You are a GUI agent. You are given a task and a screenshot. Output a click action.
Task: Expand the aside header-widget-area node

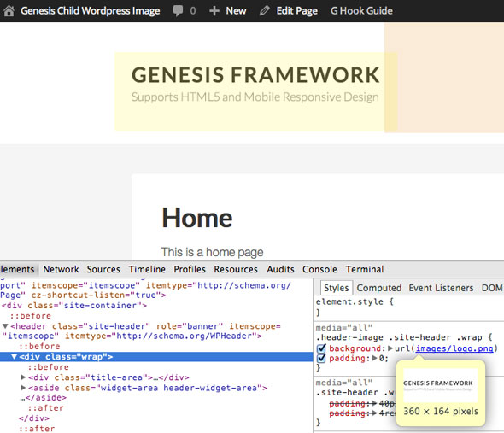[x=23, y=388]
